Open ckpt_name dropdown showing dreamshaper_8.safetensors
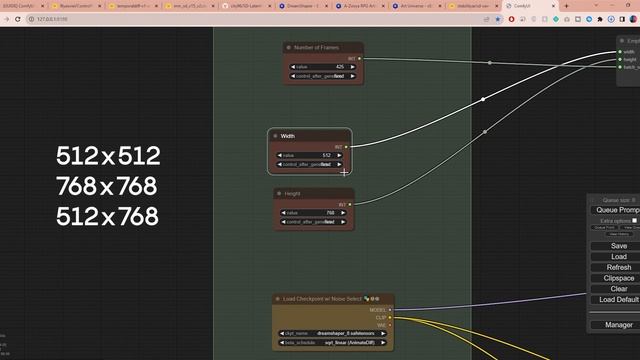Image resolution: width=640 pixels, height=360 pixels. pyautogui.click(x=333, y=333)
